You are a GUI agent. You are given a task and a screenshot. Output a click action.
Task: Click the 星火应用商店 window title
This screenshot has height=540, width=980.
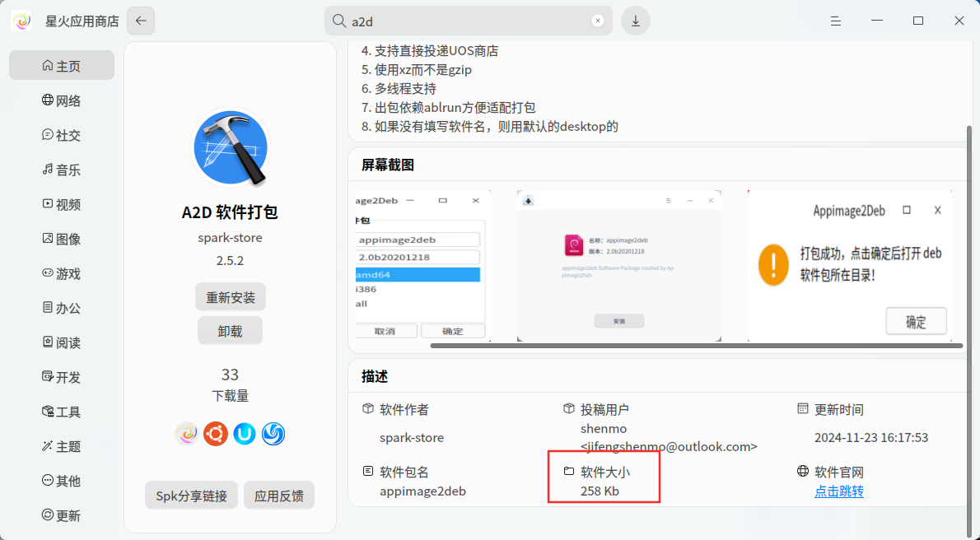click(x=82, y=21)
